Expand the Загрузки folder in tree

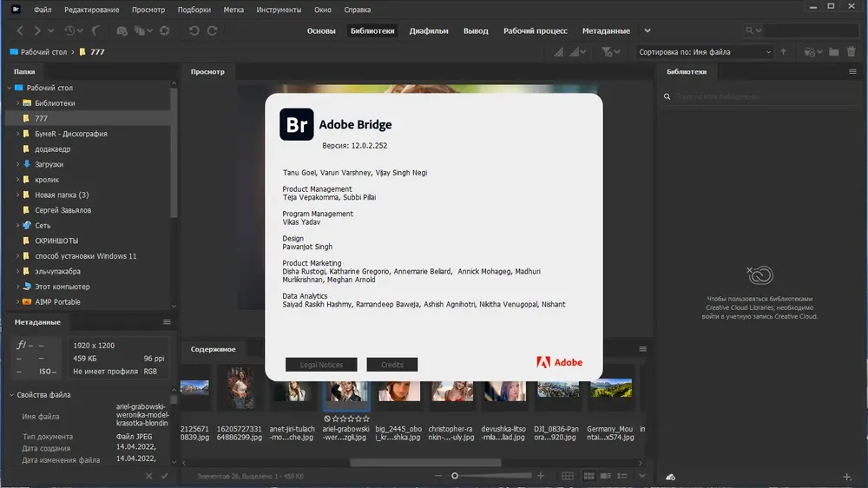point(17,164)
